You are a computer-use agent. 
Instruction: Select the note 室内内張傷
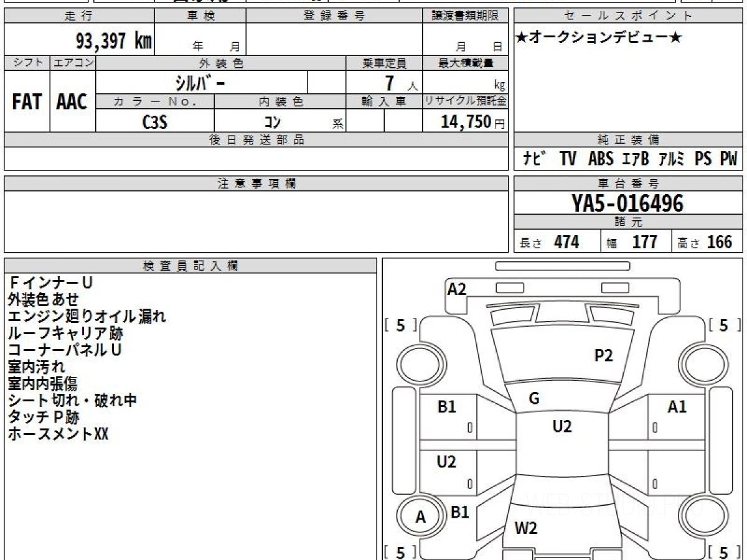point(44,383)
